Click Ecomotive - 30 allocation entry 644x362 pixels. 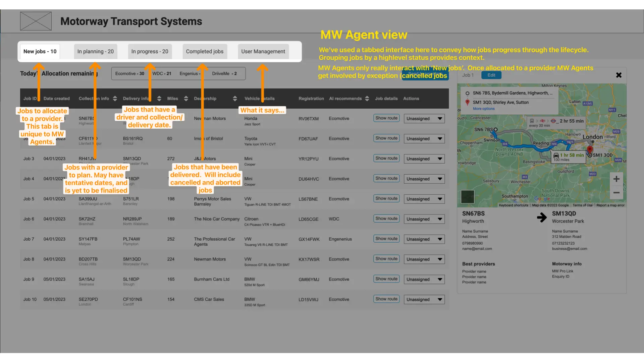(130, 74)
